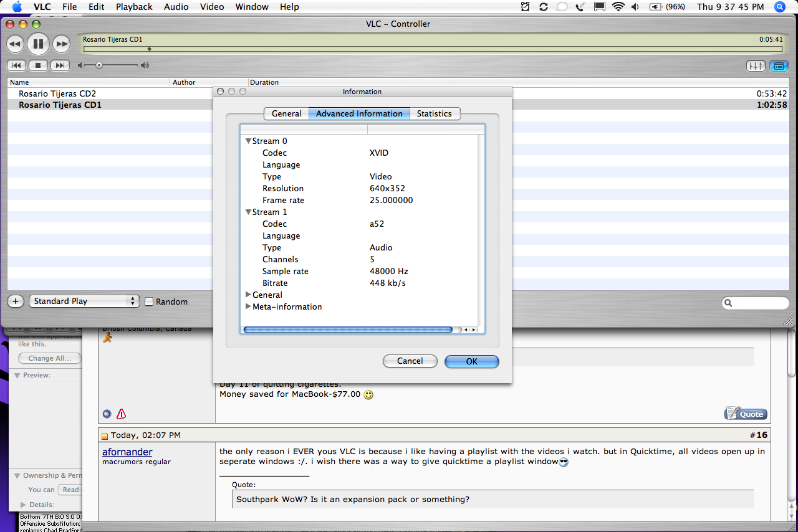Collapse the Stream 1 tree node
Viewport: 798px width, 532px height.
248,212
